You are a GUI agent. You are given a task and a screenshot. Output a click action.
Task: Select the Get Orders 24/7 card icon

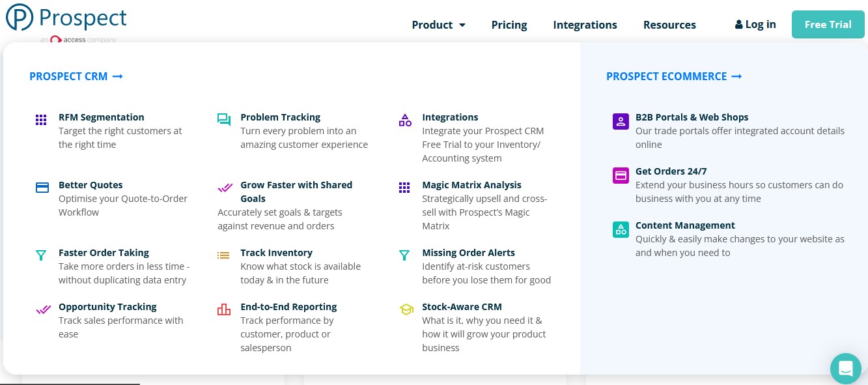point(621,175)
